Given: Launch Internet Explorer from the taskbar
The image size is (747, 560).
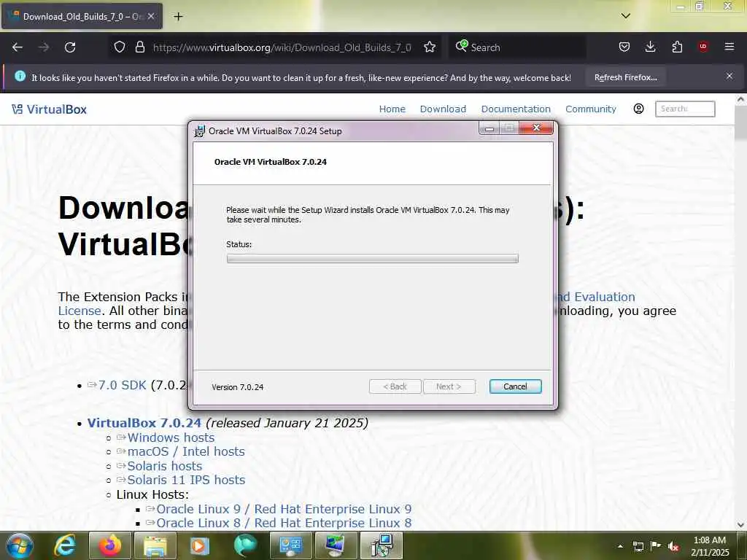Looking at the screenshot, I should point(65,545).
